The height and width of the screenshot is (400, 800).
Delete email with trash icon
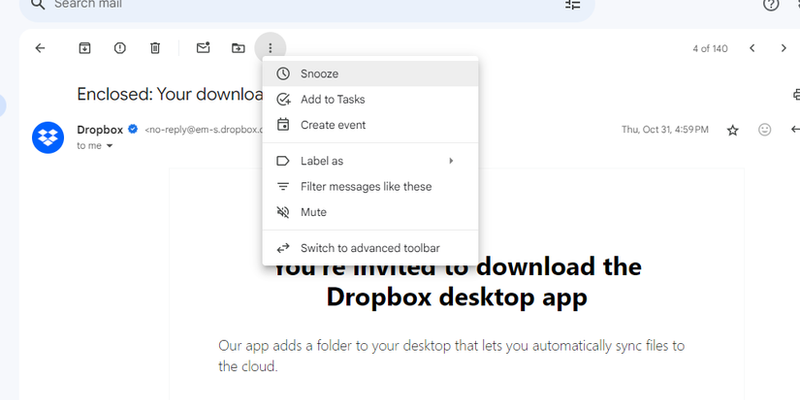point(155,47)
